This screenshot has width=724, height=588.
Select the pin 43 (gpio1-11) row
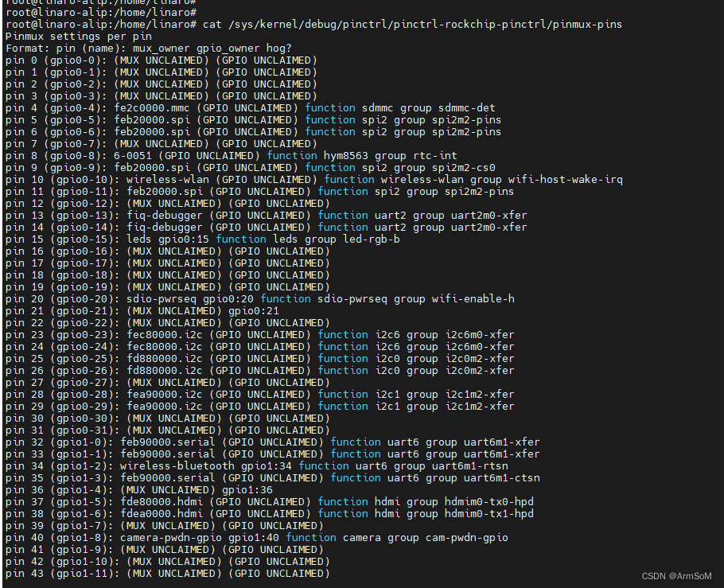(168, 574)
